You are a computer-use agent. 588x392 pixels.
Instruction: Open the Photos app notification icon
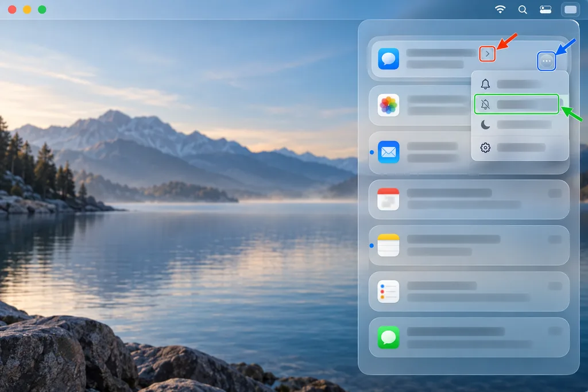pyautogui.click(x=388, y=105)
